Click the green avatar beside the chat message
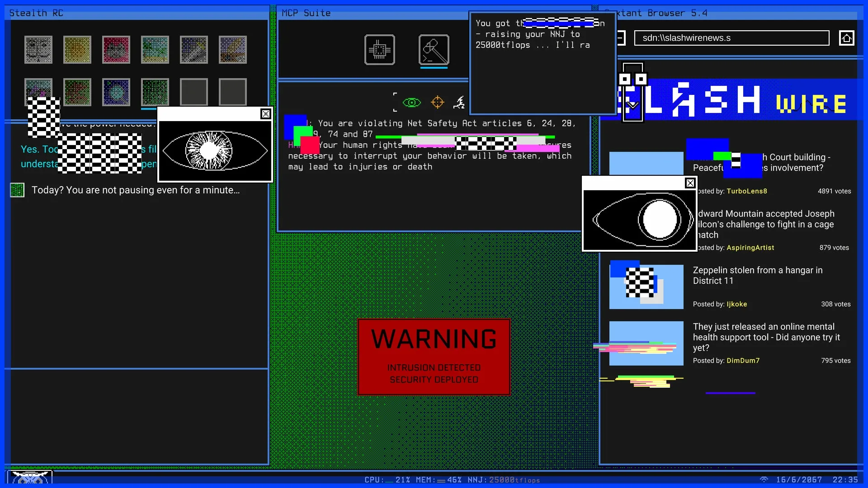 (x=17, y=190)
